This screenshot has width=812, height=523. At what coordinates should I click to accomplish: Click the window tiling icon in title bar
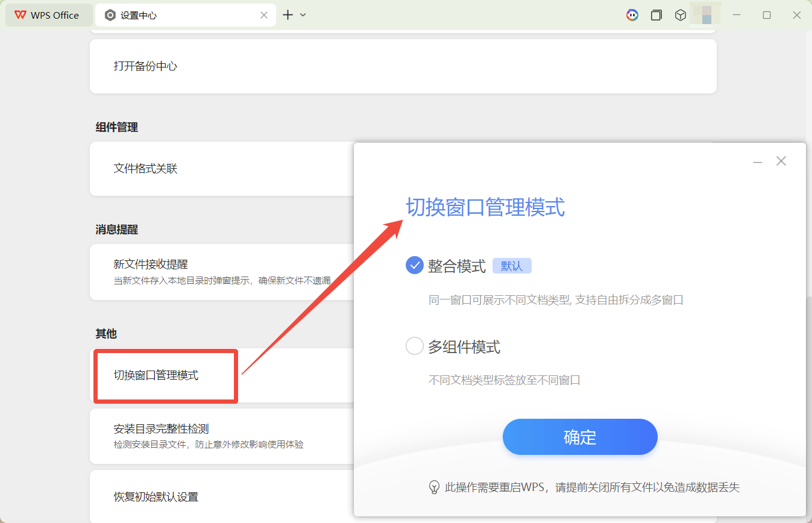pyautogui.click(x=656, y=15)
